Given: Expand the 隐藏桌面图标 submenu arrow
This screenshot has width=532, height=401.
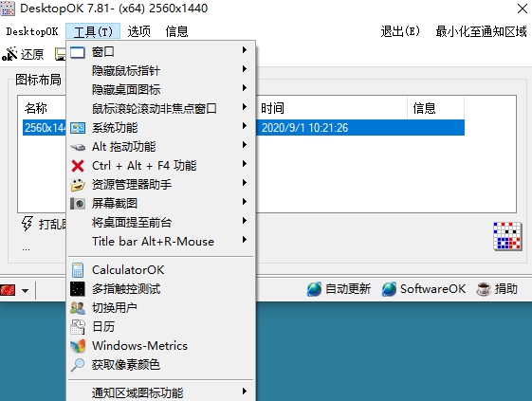Looking at the screenshot, I should [x=245, y=88].
